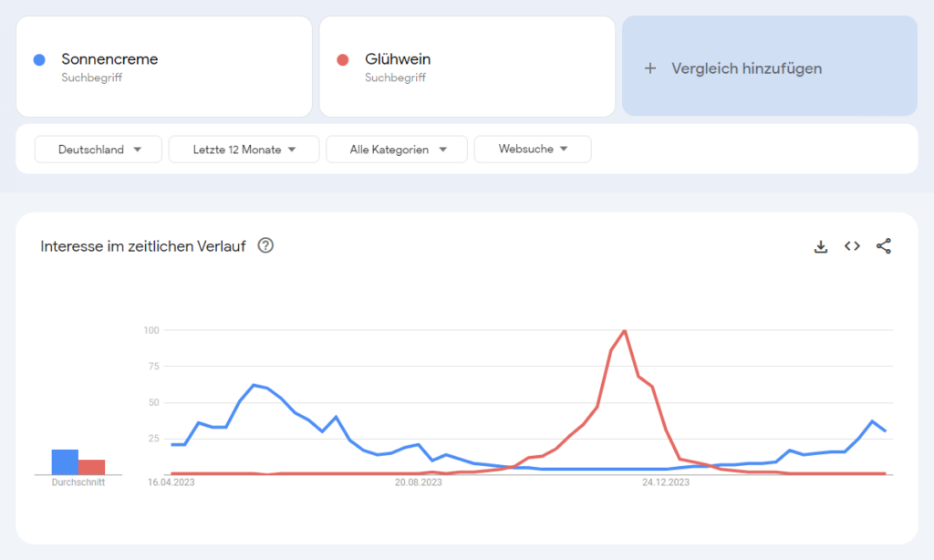Click the red Durchschnitt average bar
The width and height of the screenshot is (934, 560).
tap(91, 465)
